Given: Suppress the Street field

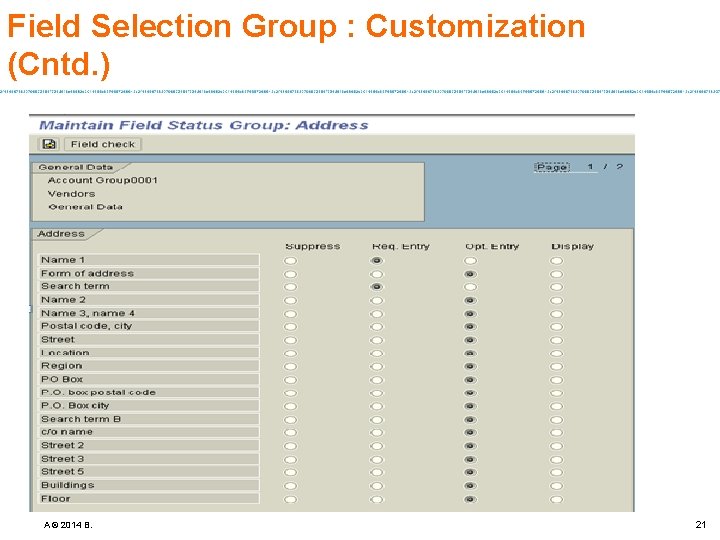Looking at the screenshot, I should coord(291,340).
